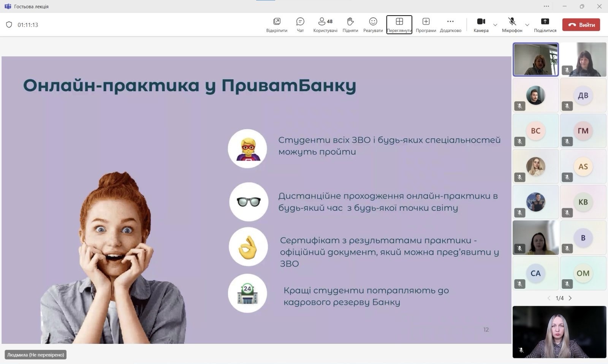Expand the camera options dropdown arrow
The height and width of the screenshot is (364, 608).
point(495,25)
